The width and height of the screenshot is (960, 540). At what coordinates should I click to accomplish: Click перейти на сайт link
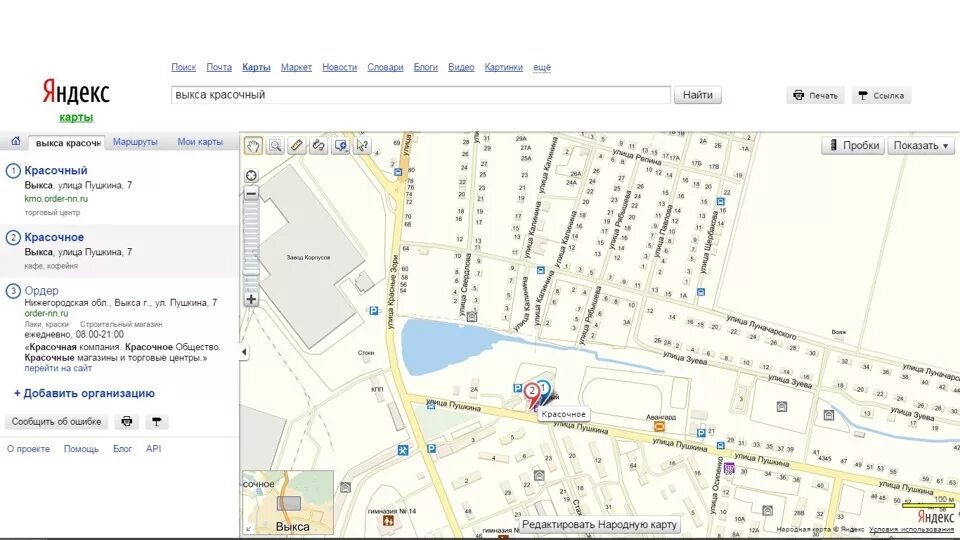tap(58, 369)
